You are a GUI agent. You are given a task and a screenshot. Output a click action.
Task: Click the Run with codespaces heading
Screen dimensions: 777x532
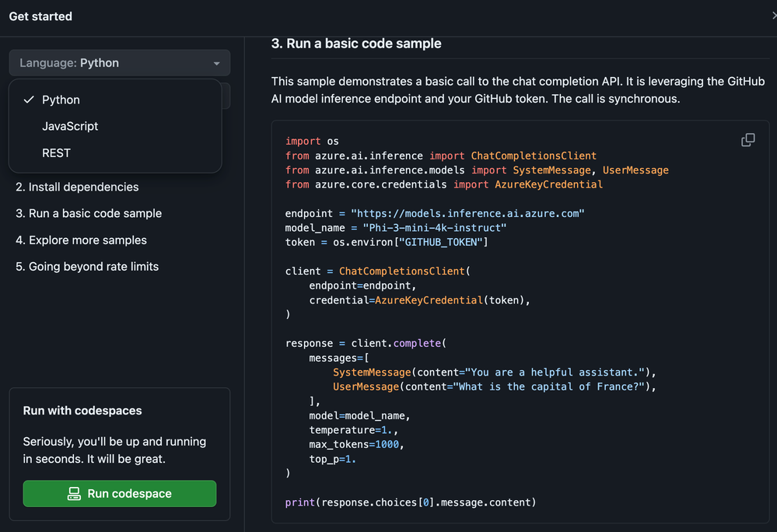point(82,411)
